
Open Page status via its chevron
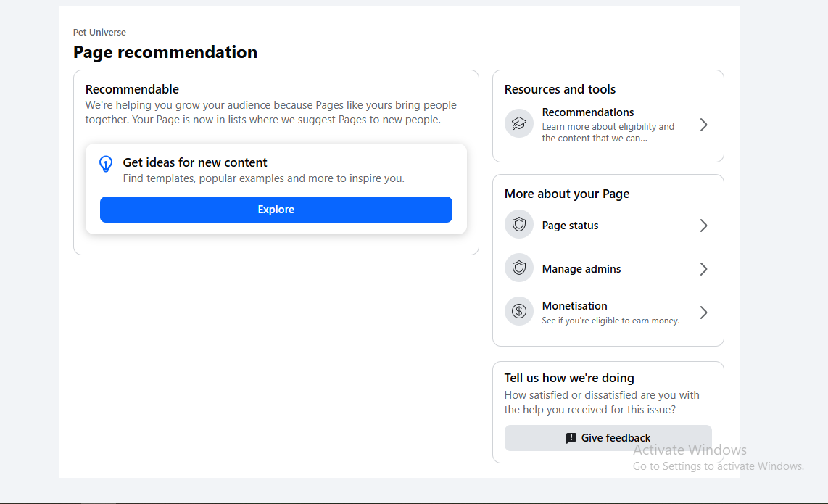(x=703, y=226)
